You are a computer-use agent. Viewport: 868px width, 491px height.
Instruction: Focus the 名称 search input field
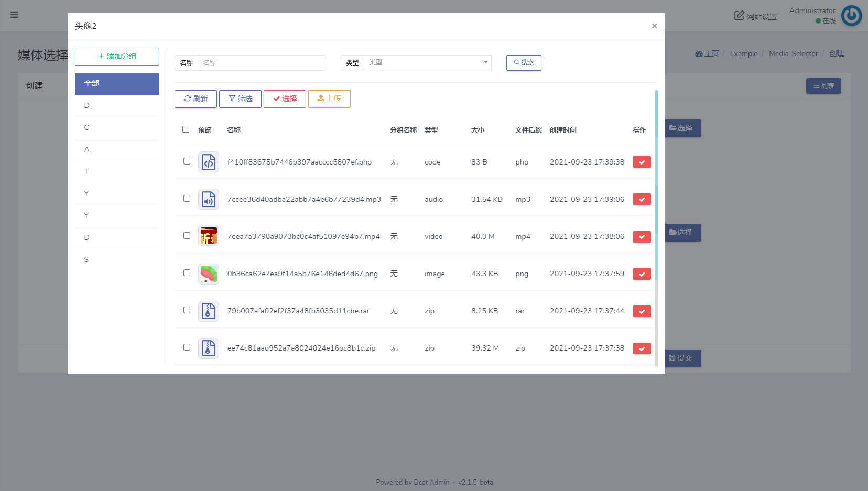[262, 63]
